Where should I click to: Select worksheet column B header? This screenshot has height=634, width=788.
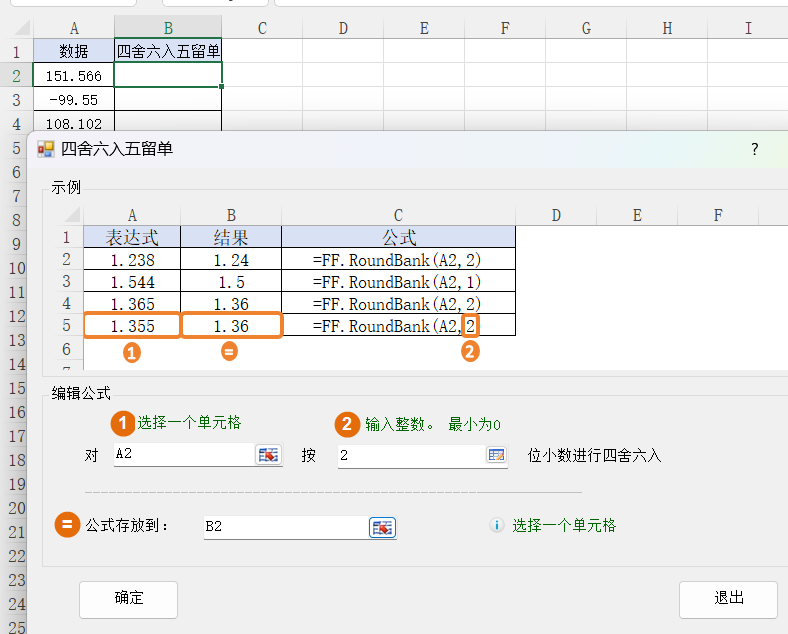(168, 28)
